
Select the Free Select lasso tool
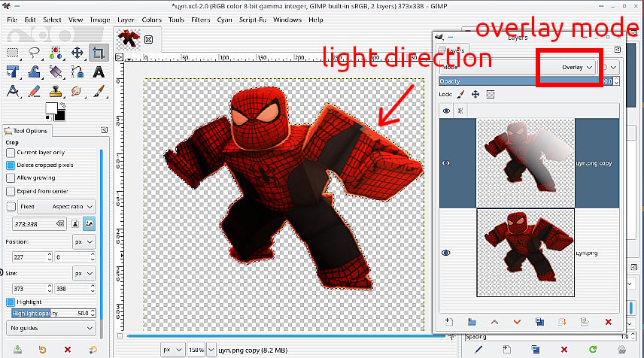pos(34,53)
